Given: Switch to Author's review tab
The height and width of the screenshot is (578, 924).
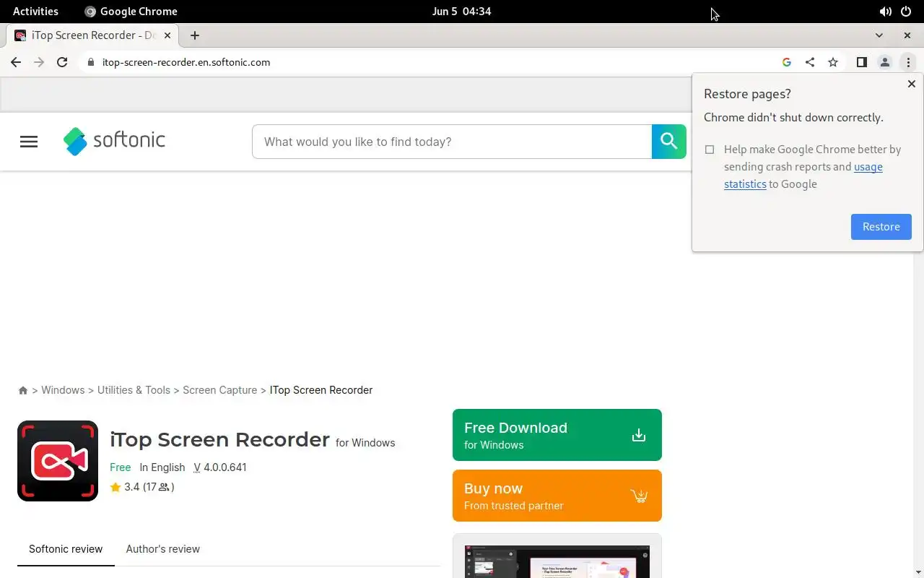Looking at the screenshot, I should pos(163,549).
